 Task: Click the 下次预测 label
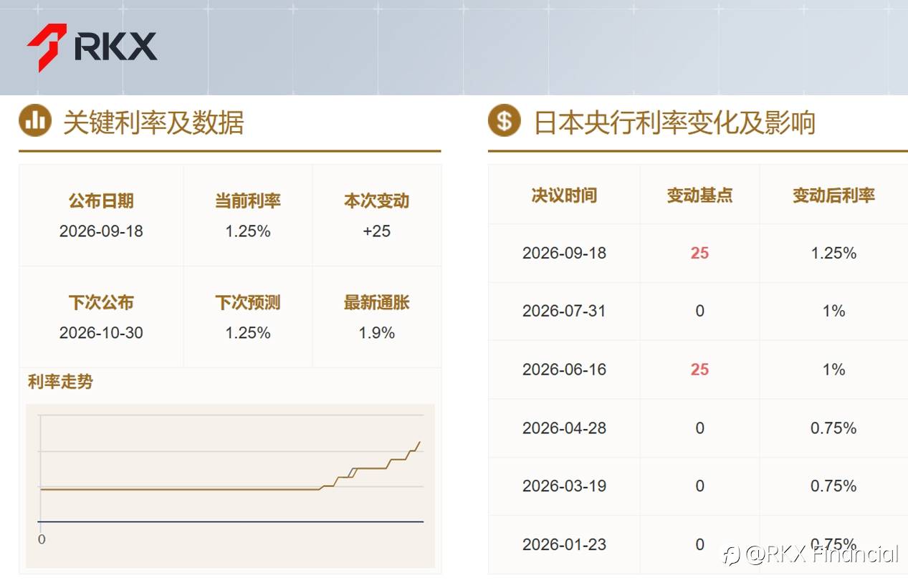(x=248, y=303)
